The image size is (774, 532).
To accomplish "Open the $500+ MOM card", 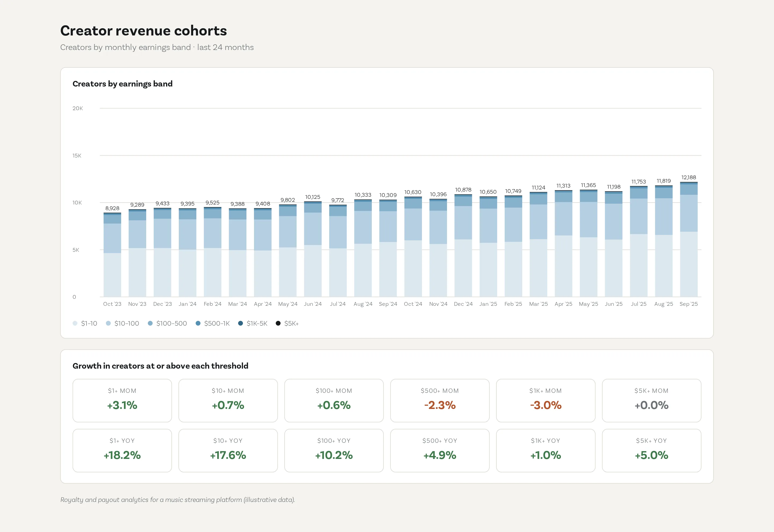I will [x=440, y=400].
